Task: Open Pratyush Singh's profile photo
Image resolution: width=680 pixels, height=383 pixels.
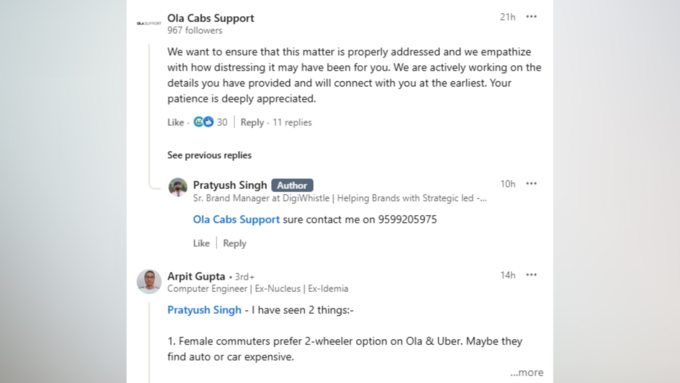Action: [178, 187]
